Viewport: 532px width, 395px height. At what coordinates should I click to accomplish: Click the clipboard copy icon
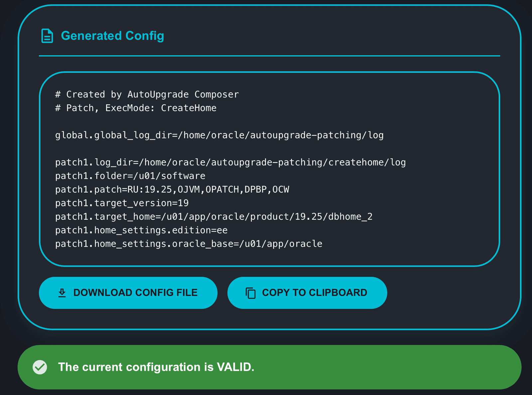tap(250, 293)
